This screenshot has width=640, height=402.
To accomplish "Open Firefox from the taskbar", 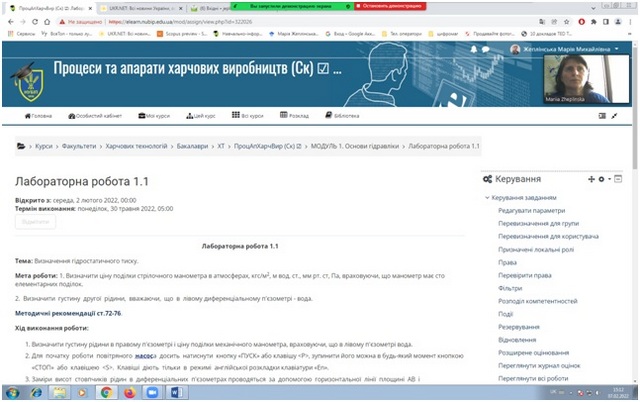I will point(129,393).
